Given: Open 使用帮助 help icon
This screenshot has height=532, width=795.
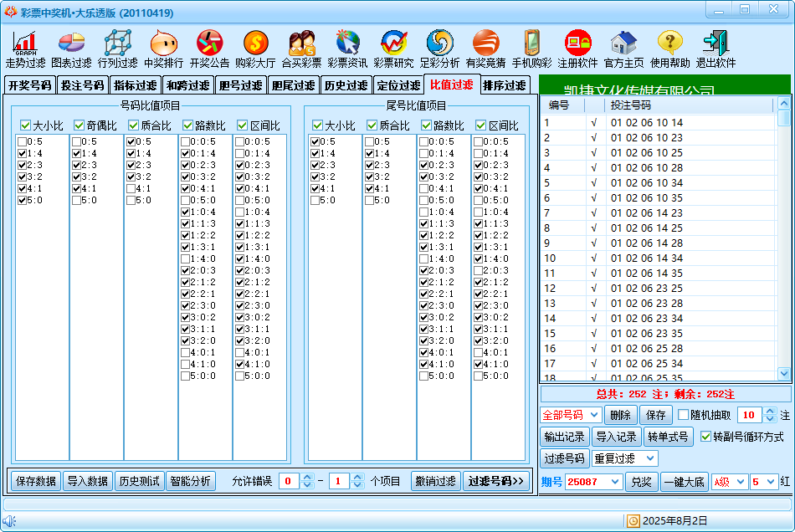Looking at the screenshot, I should [x=670, y=49].
